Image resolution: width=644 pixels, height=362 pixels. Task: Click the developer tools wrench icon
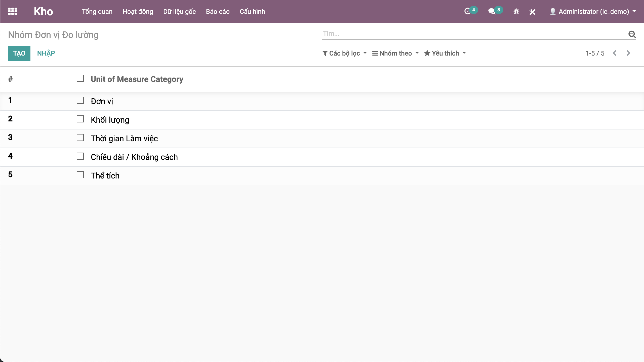[532, 12]
